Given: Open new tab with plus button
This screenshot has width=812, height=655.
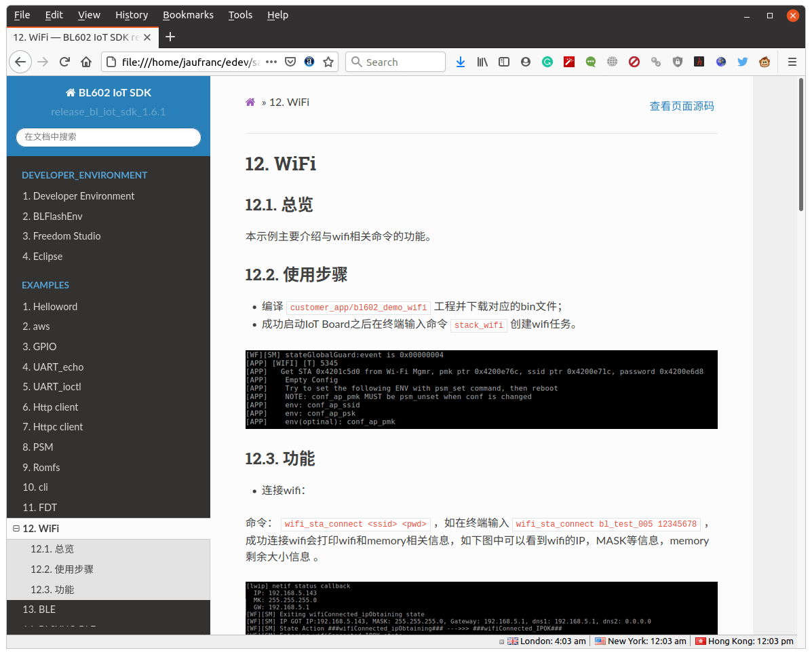Looking at the screenshot, I should point(170,37).
